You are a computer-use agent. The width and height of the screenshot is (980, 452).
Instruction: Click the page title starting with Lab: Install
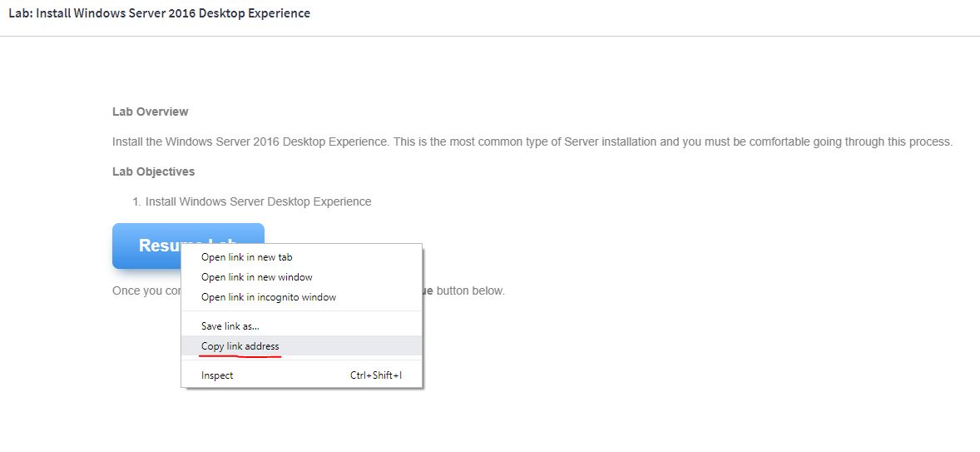pyautogui.click(x=159, y=13)
